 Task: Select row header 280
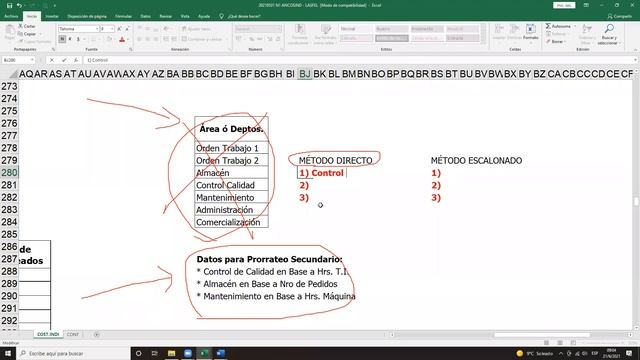(x=9, y=173)
